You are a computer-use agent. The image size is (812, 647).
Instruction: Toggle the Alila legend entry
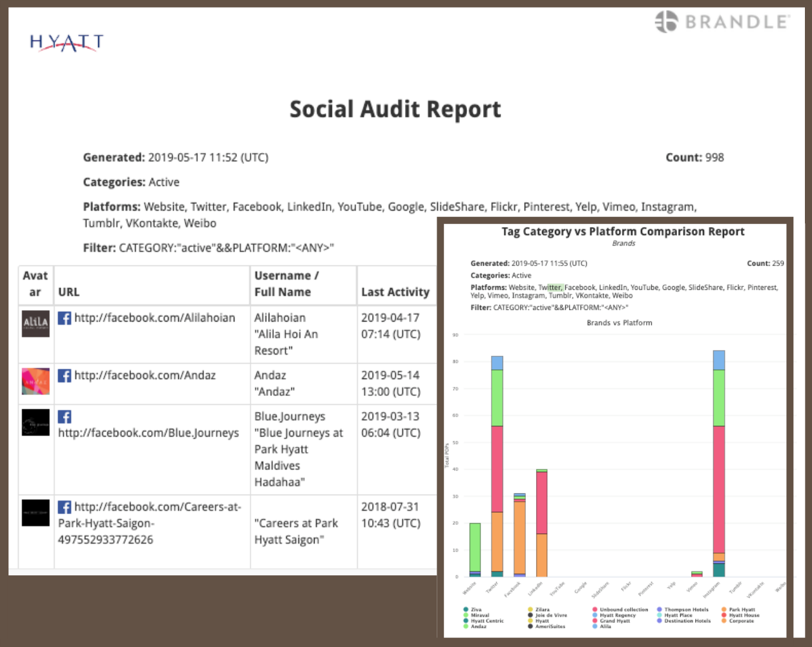click(601, 627)
